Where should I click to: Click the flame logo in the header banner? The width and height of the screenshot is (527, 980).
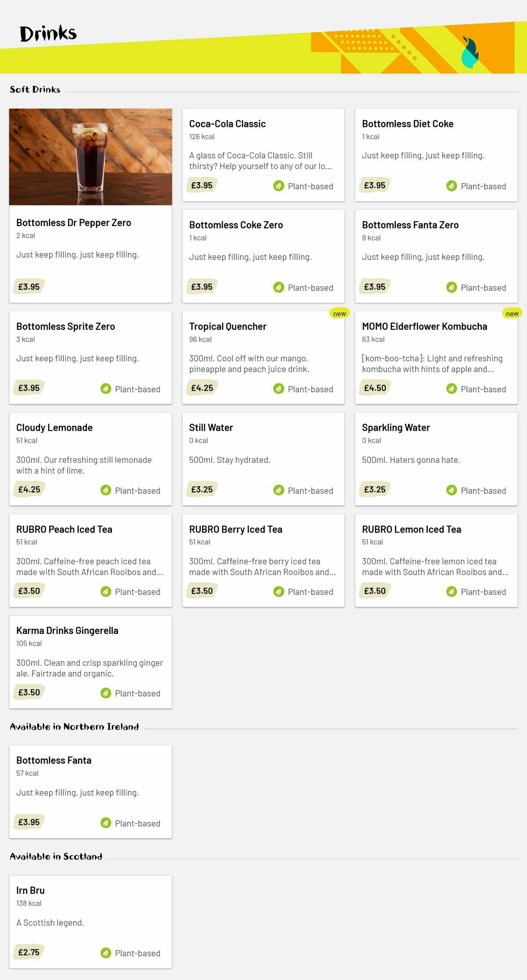tap(470, 49)
